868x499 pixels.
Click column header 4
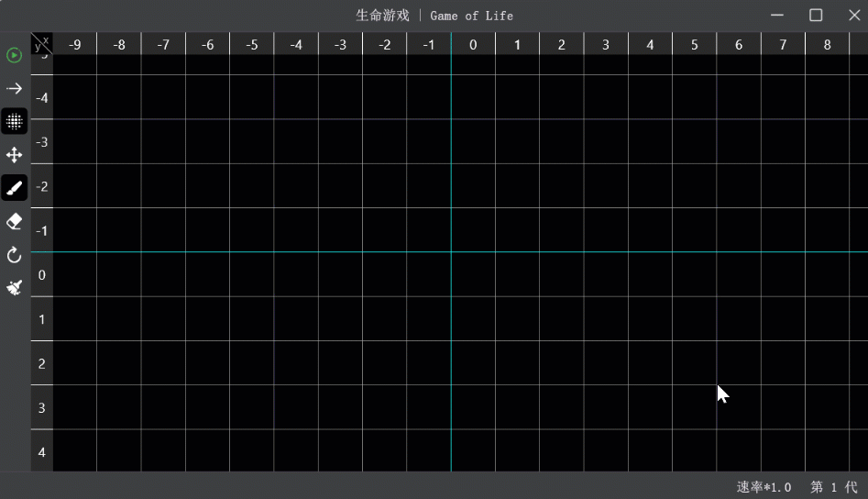pyautogui.click(x=650, y=44)
